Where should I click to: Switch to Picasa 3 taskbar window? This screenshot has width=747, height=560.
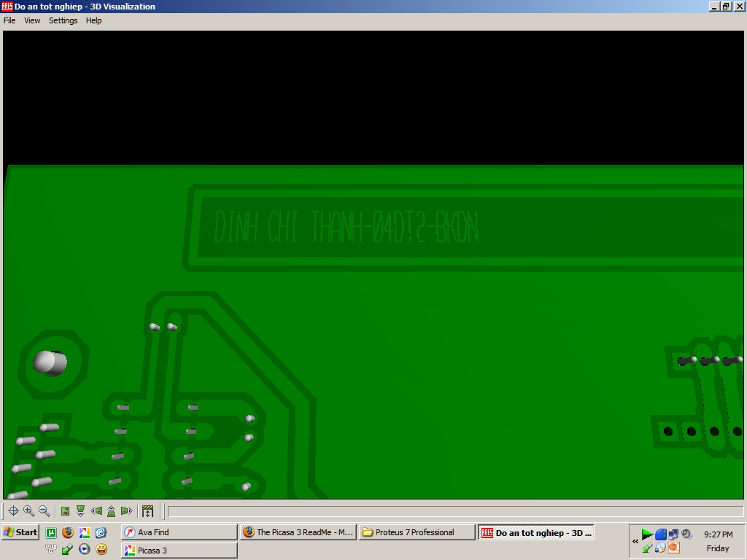179,551
